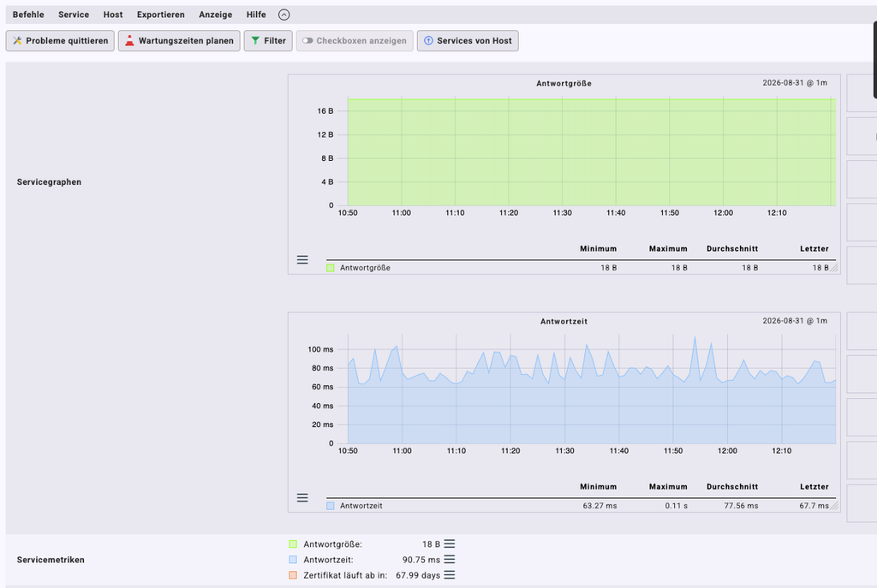877x588 pixels.
Task: Toggle Checkboxen anzeigen switch
Action: pyautogui.click(x=355, y=41)
